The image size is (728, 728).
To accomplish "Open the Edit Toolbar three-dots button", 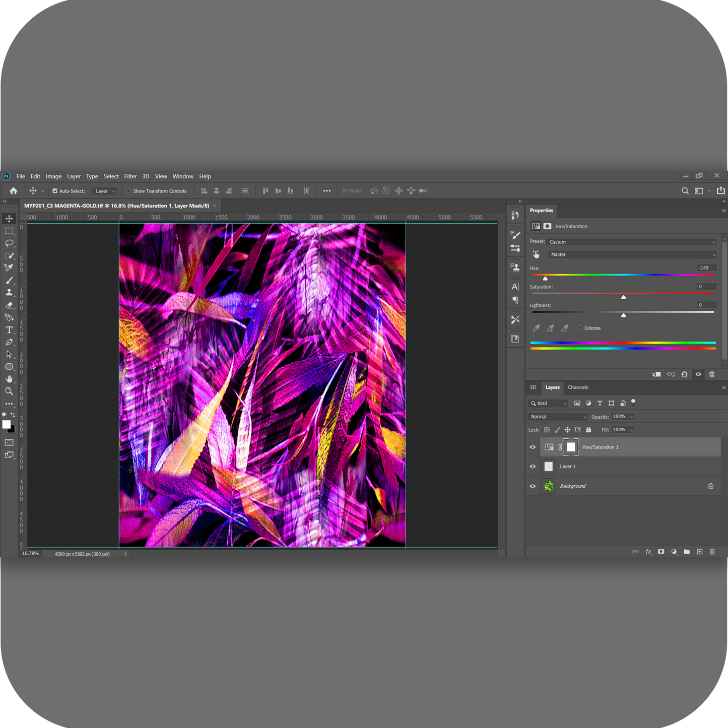I will pos(9,404).
